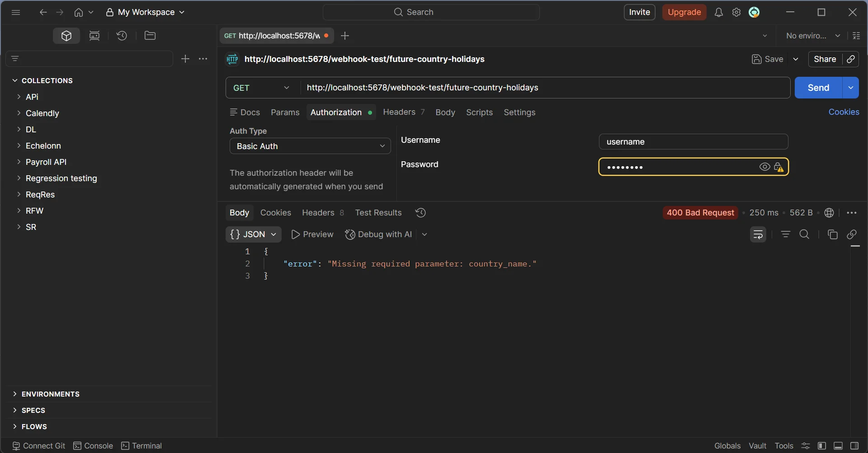Image resolution: width=868 pixels, height=453 pixels.
Task: Open the Cookies link
Action: [x=844, y=112]
